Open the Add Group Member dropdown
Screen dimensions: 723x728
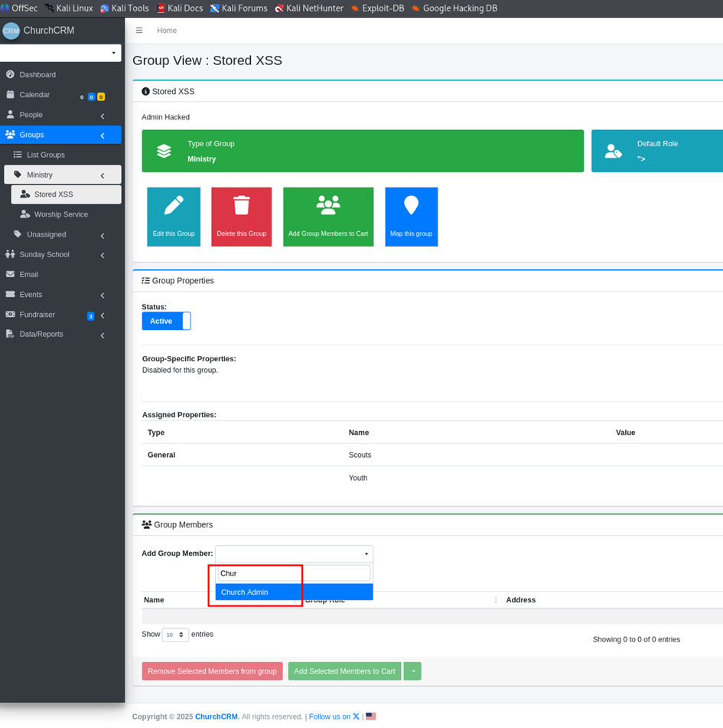coord(295,554)
